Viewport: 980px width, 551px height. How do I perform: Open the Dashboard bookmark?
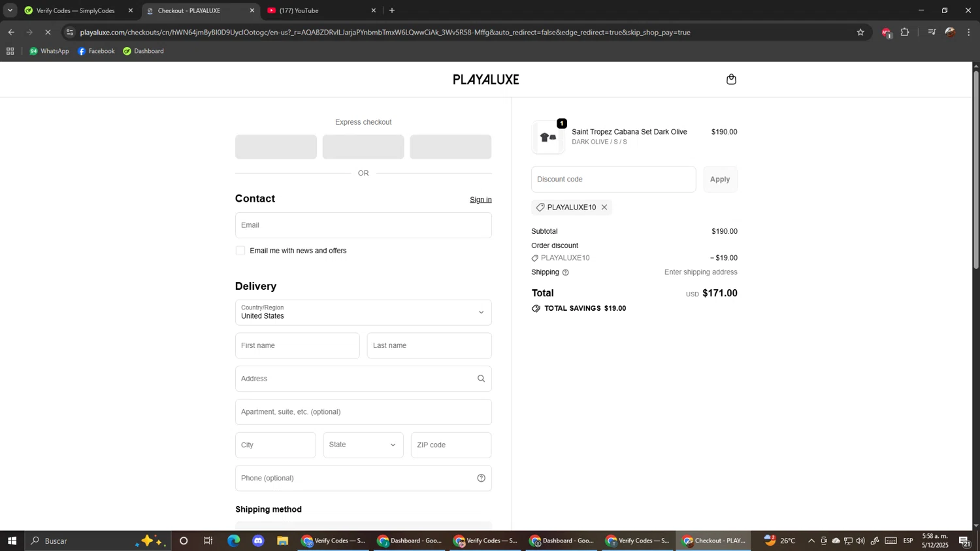[144, 51]
